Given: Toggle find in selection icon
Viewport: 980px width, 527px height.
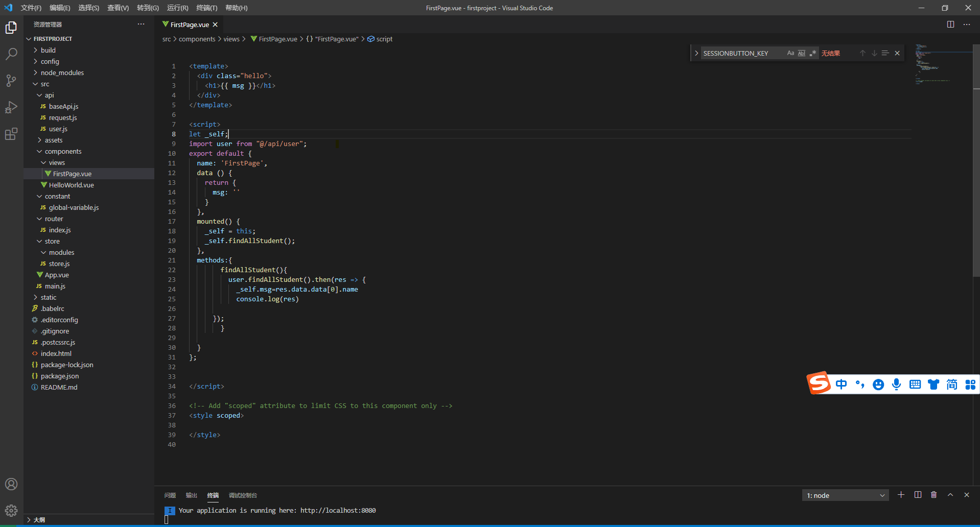Looking at the screenshot, I should (885, 53).
